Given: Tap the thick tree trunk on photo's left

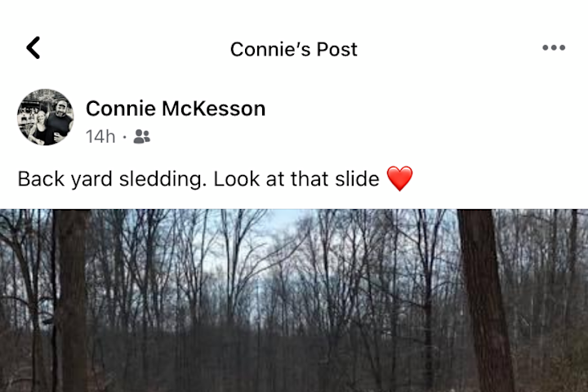Looking at the screenshot, I should [70, 300].
